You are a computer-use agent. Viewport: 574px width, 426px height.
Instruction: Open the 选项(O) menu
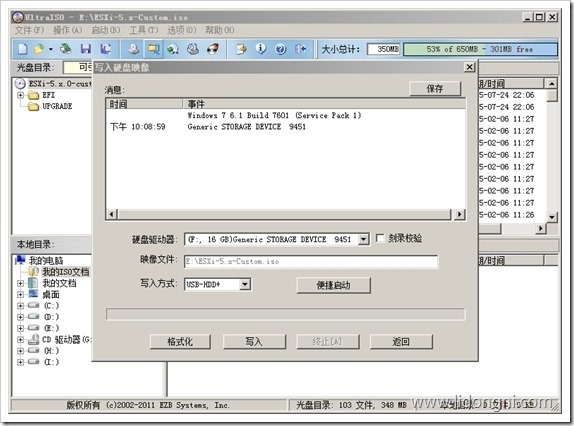[x=182, y=30]
